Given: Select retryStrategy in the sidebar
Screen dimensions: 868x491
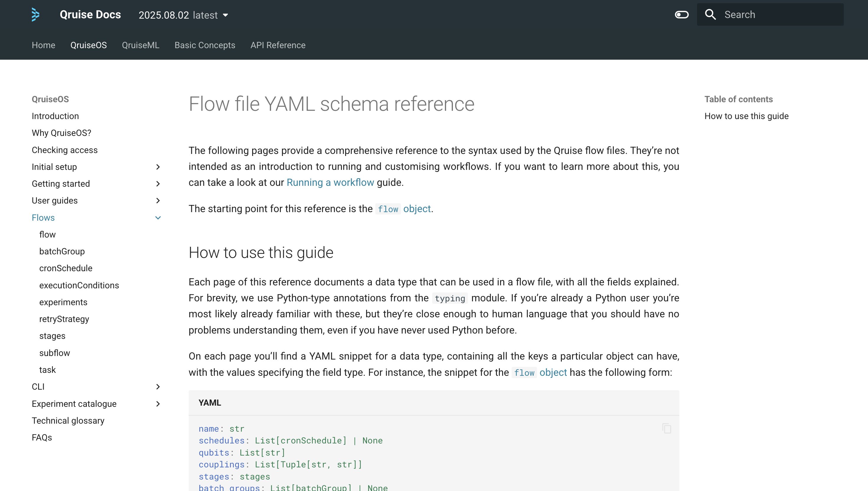Looking at the screenshot, I should tap(64, 319).
